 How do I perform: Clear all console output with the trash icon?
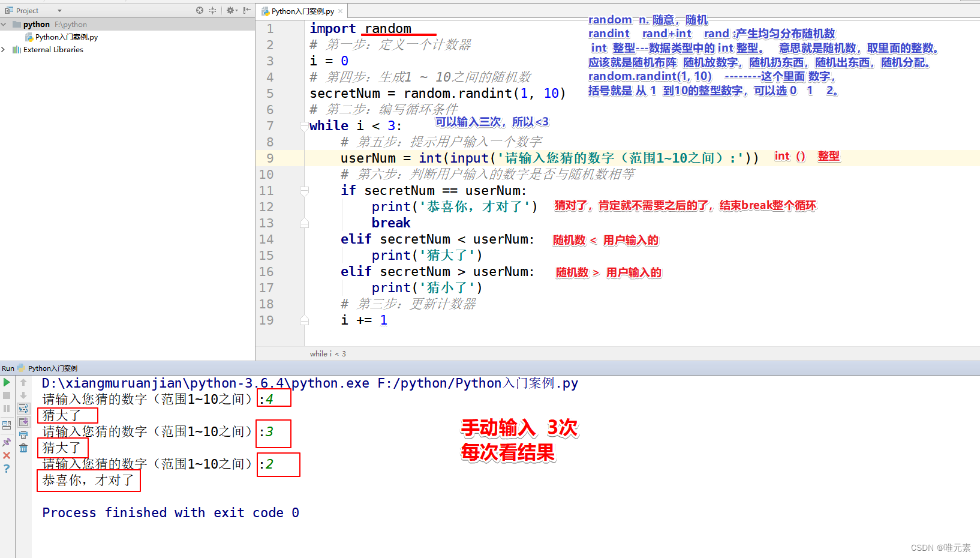24,449
